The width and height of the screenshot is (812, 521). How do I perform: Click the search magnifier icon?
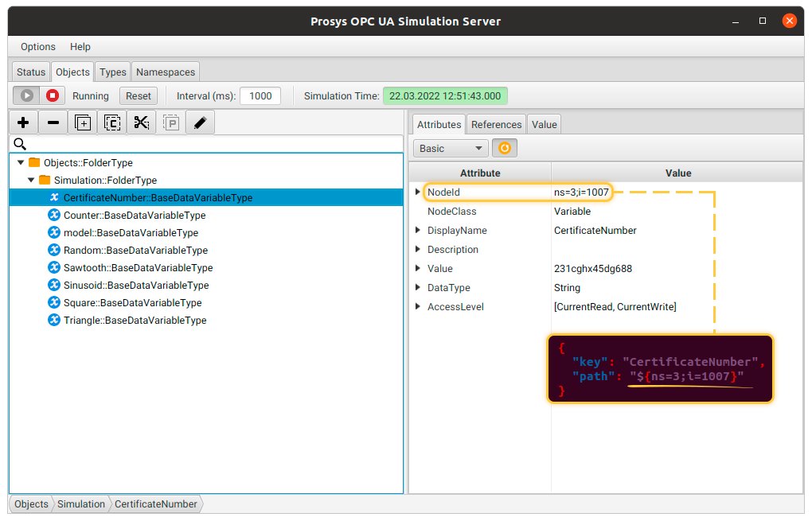tap(20, 144)
